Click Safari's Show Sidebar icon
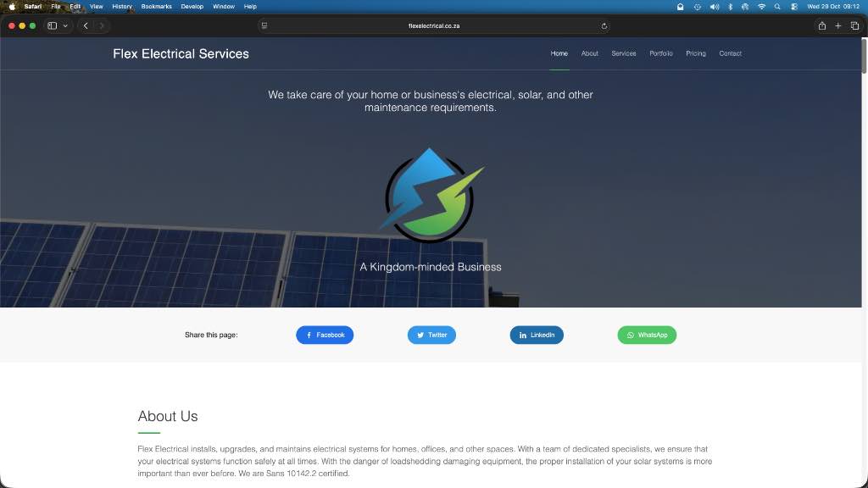Screen dimensions: 868x488 52,26
